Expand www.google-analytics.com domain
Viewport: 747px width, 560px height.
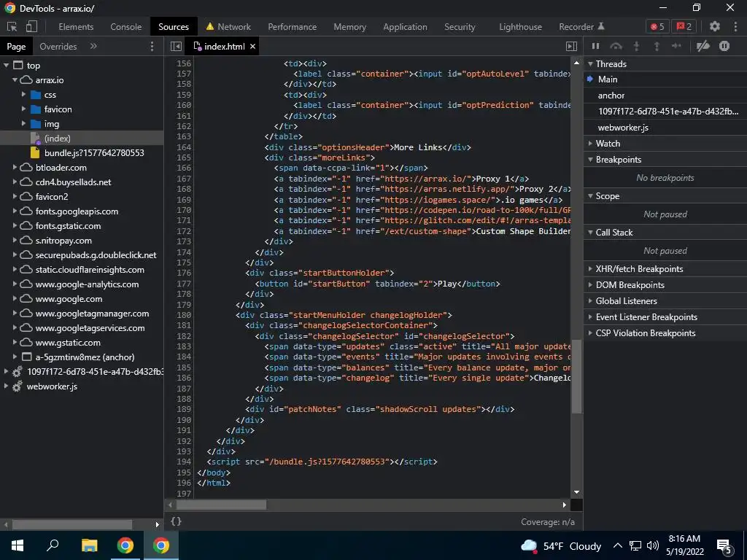tap(15, 284)
